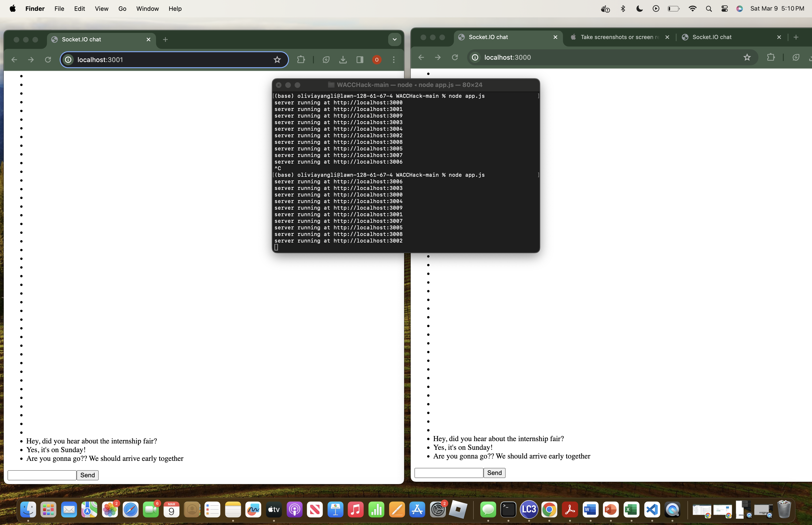812x525 pixels.
Task: Select the Socket.IO chat tab in localhost:3001 window
Action: tap(101, 39)
